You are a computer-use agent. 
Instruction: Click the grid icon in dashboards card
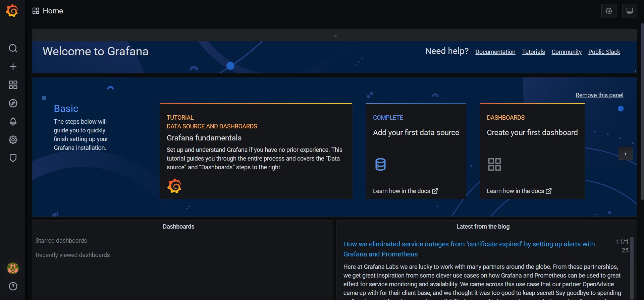click(x=494, y=164)
